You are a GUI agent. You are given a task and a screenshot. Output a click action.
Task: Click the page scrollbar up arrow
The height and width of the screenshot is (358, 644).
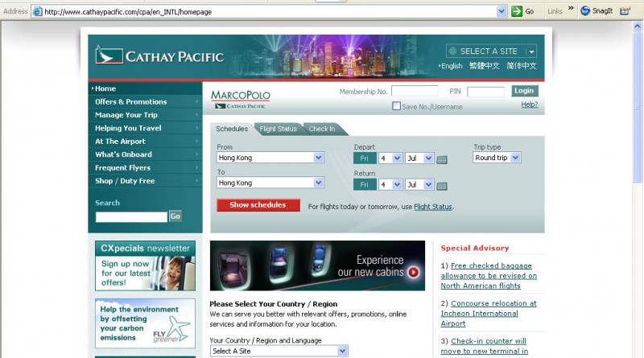pyautogui.click(x=638, y=26)
